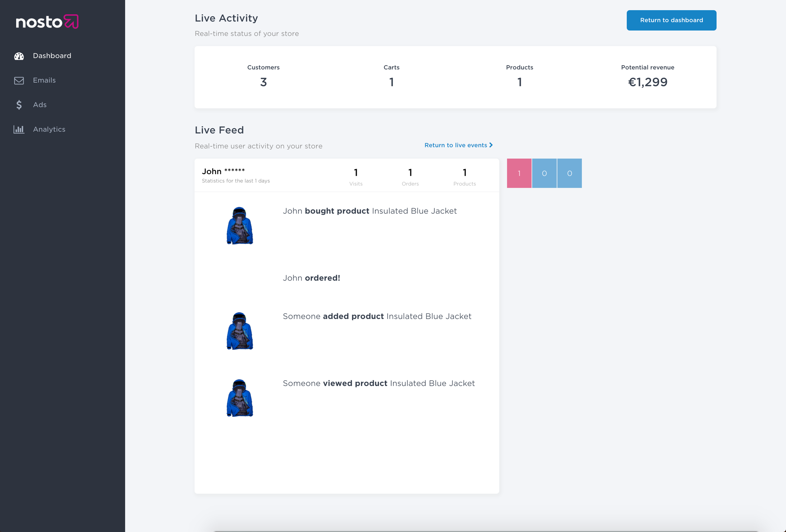Select the pink tile showing 1
Screen dimensions: 786x532
(519, 173)
